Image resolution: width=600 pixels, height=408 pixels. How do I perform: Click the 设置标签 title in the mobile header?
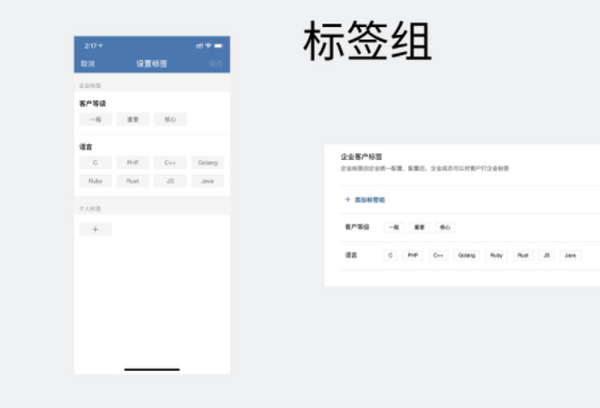coord(152,64)
